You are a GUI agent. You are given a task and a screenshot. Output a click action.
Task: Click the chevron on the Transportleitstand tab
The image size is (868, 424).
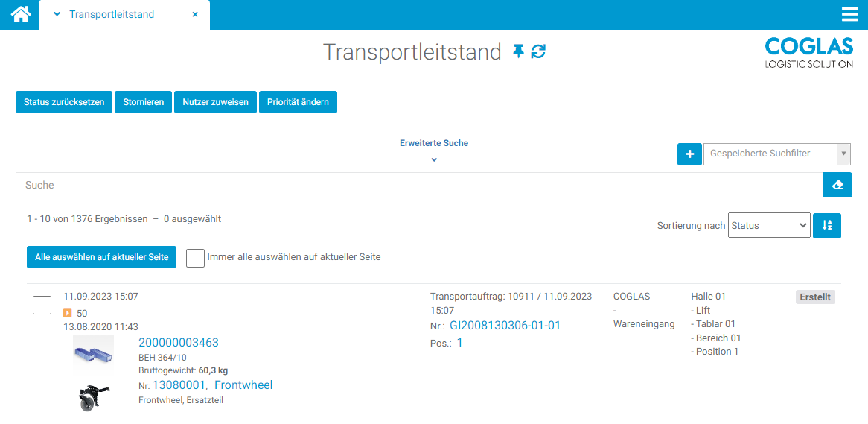[x=57, y=14]
